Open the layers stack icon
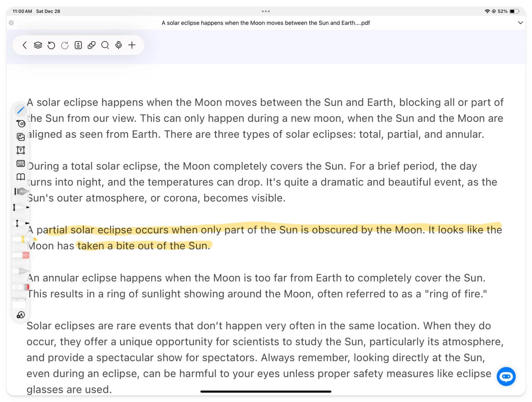The width and height of the screenshot is (532, 402). point(38,45)
